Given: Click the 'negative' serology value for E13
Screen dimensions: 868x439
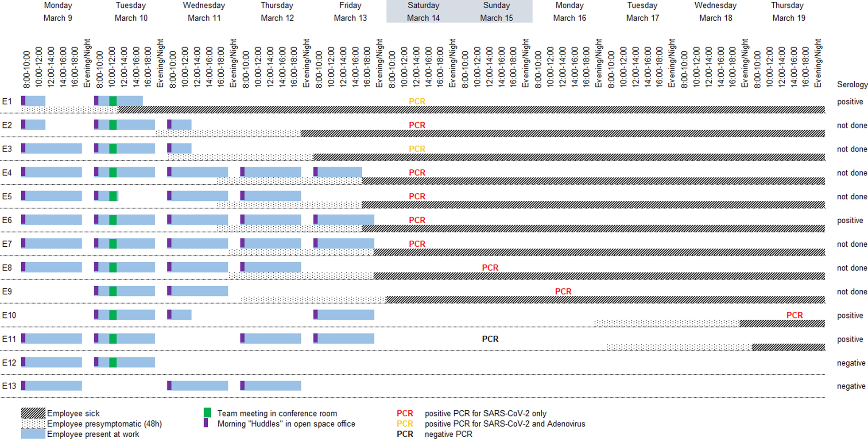Looking at the screenshot, I should (851, 386).
